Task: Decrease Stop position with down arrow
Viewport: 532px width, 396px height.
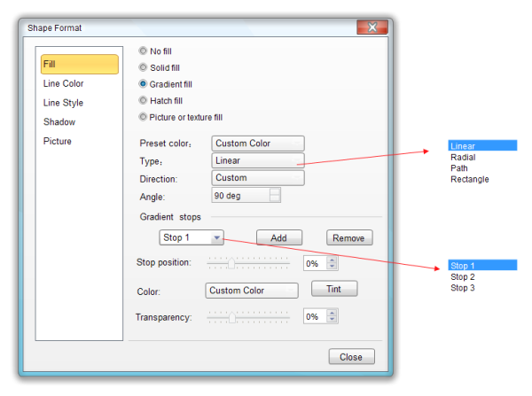Action: point(332,267)
